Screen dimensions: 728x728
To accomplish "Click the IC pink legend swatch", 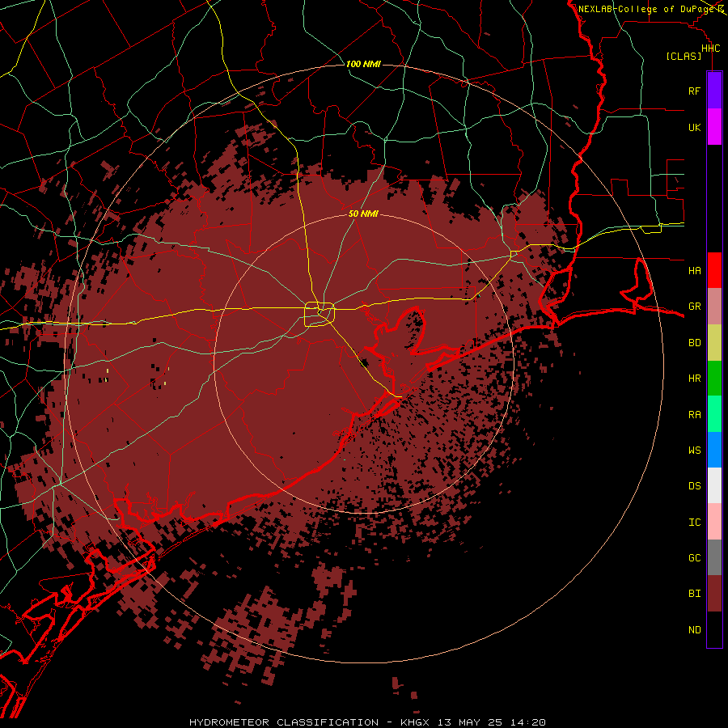I will [714, 522].
